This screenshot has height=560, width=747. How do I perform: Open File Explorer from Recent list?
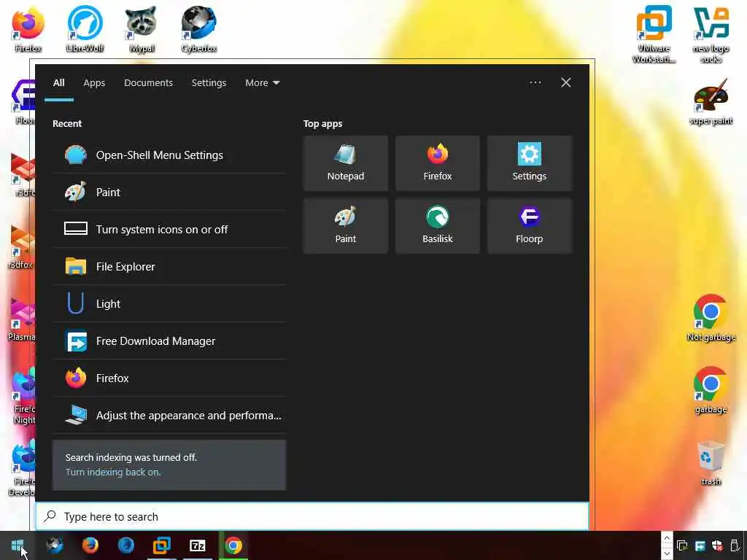point(169,267)
